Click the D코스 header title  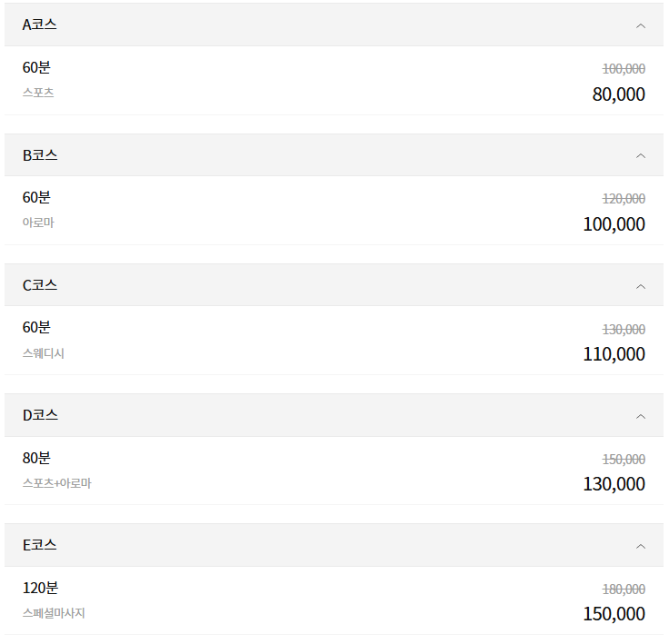click(40, 415)
